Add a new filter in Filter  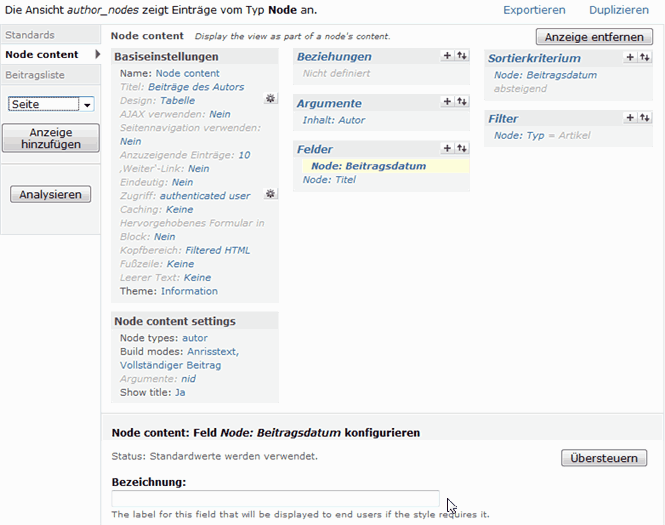(630, 118)
